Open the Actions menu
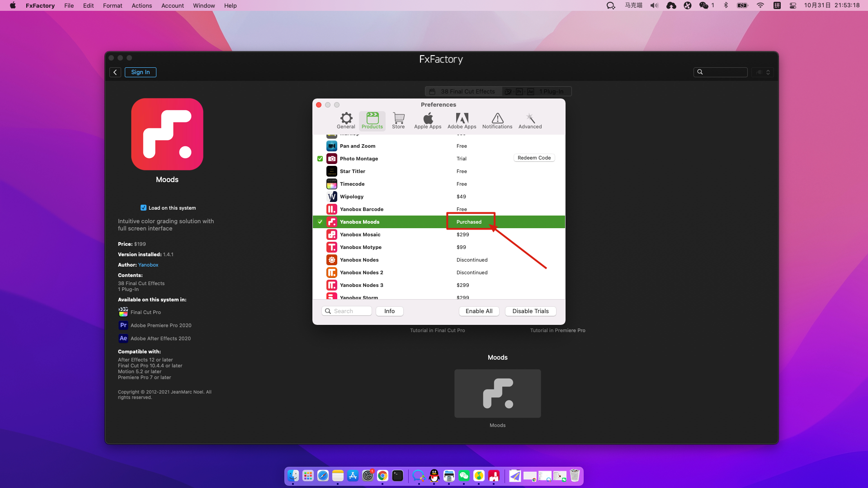Image resolution: width=868 pixels, height=488 pixels. click(x=142, y=5)
